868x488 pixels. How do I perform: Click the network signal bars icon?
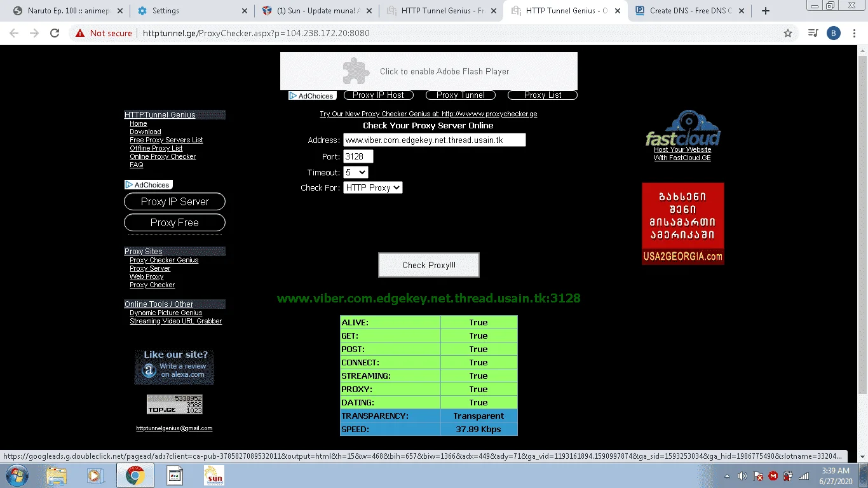(804, 476)
